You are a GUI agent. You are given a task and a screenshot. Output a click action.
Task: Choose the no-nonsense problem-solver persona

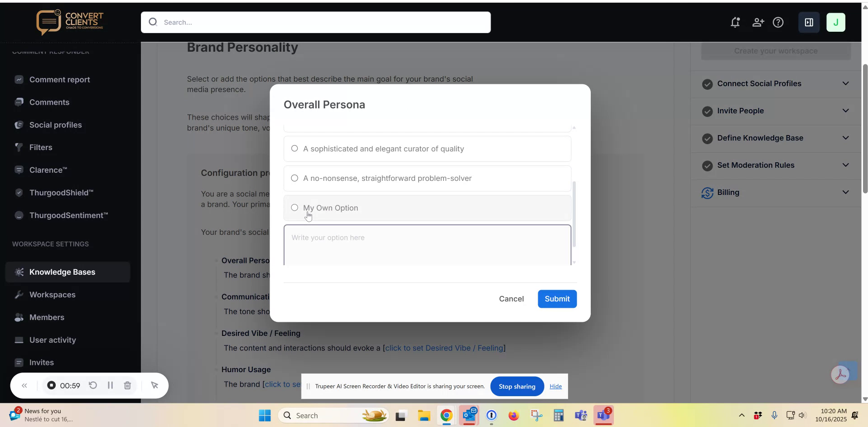click(294, 178)
